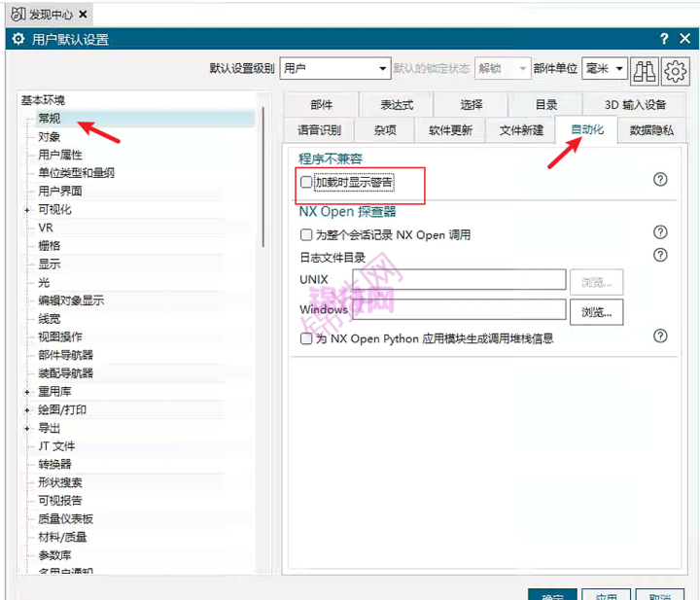700x600 pixels.
Task: Click the UNIX log directory input field
Action: coord(459,280)
